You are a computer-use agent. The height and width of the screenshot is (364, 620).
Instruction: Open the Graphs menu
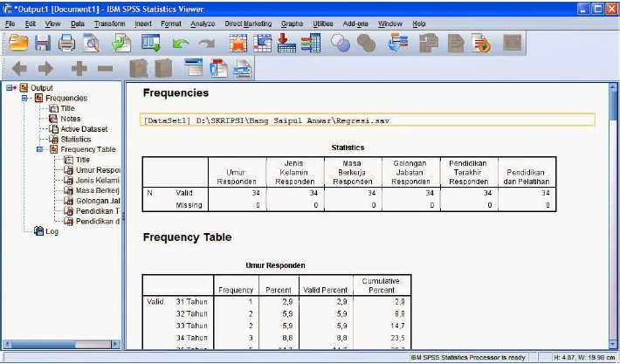point(292,24)
